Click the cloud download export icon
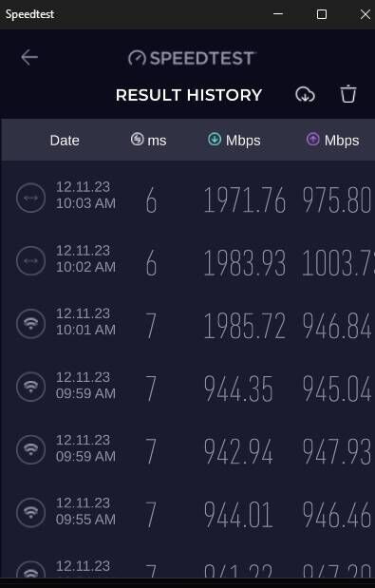The height and width of the screenshot is (588, 375). 305,94
